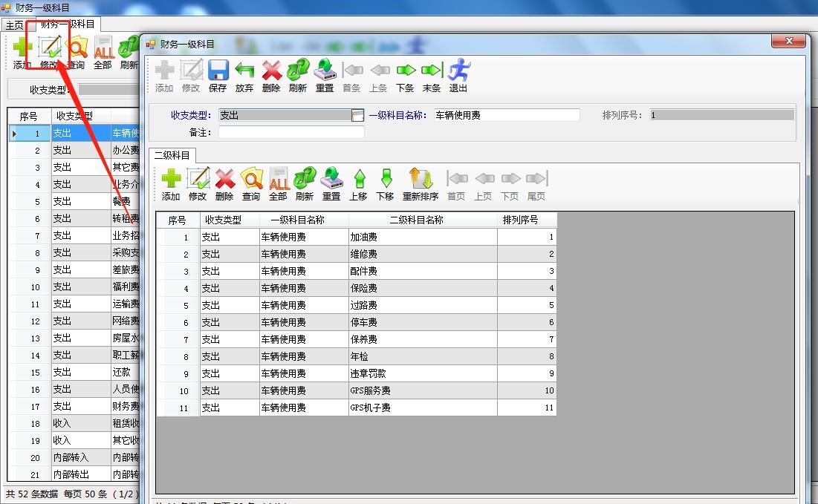The width and height of the screenshot is (818, 504).
Task: Select the 二级科目 tab
Action: pos(172,155)
